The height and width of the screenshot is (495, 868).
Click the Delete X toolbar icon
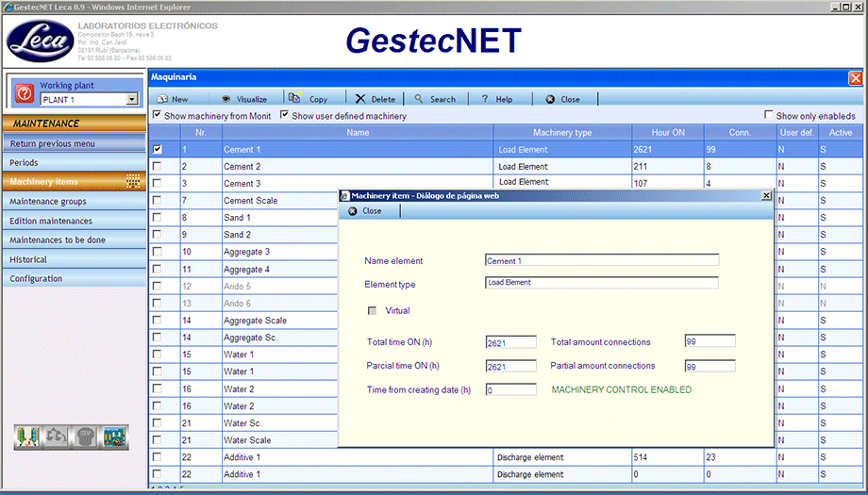coord(360,99)
